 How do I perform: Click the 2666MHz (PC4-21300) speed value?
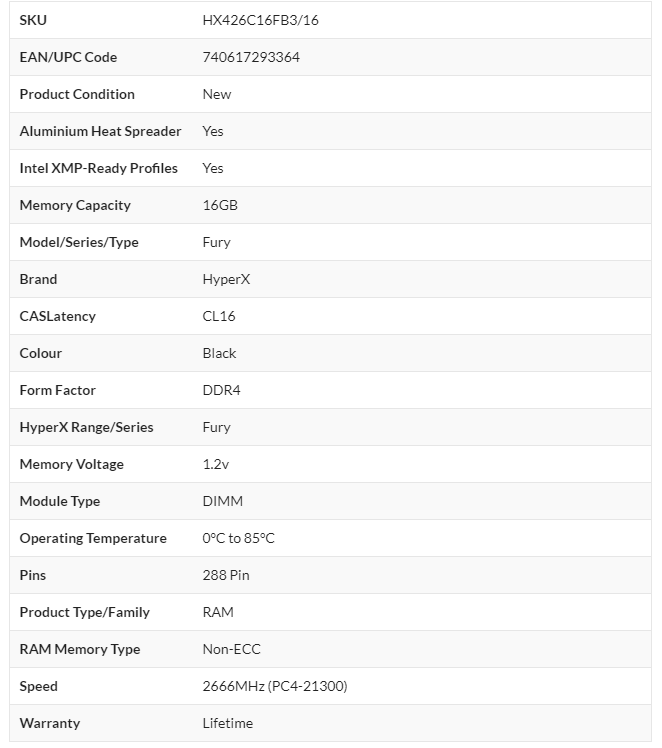coord(275,686)
